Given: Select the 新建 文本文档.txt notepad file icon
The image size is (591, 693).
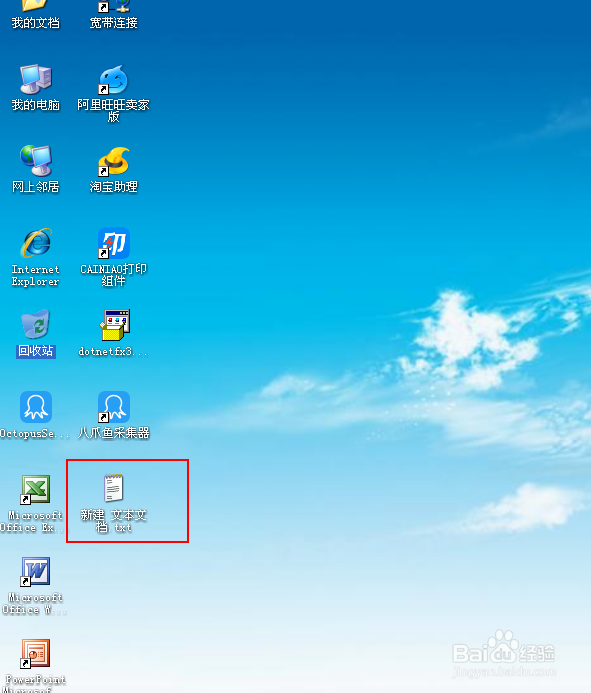Looking at the screenshot, I should [x=114, y=488].
